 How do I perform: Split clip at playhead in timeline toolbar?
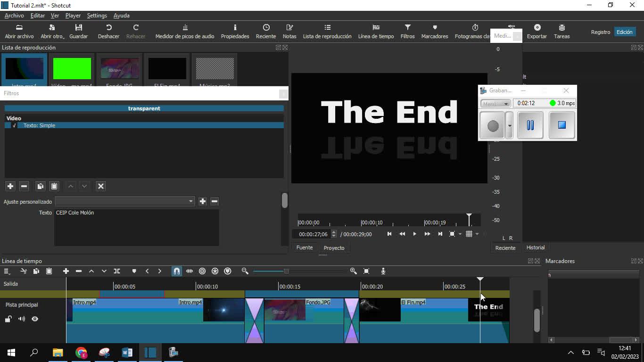117,271
